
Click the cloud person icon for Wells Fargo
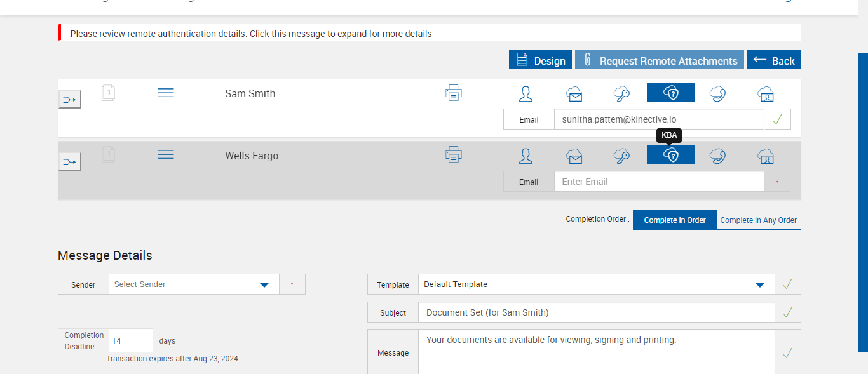coord(766,156)
